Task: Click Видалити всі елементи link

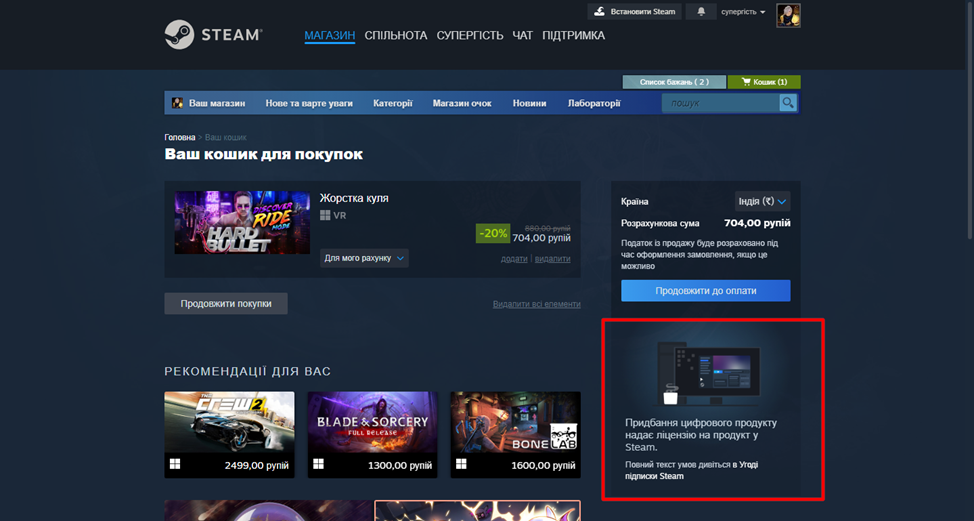Action: (537, 304)
